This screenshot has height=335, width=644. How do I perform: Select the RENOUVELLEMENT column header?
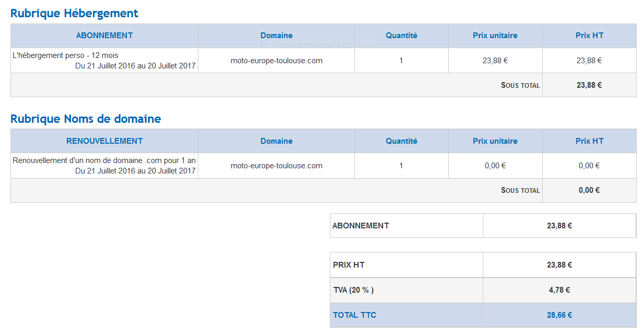coord(104,141)
